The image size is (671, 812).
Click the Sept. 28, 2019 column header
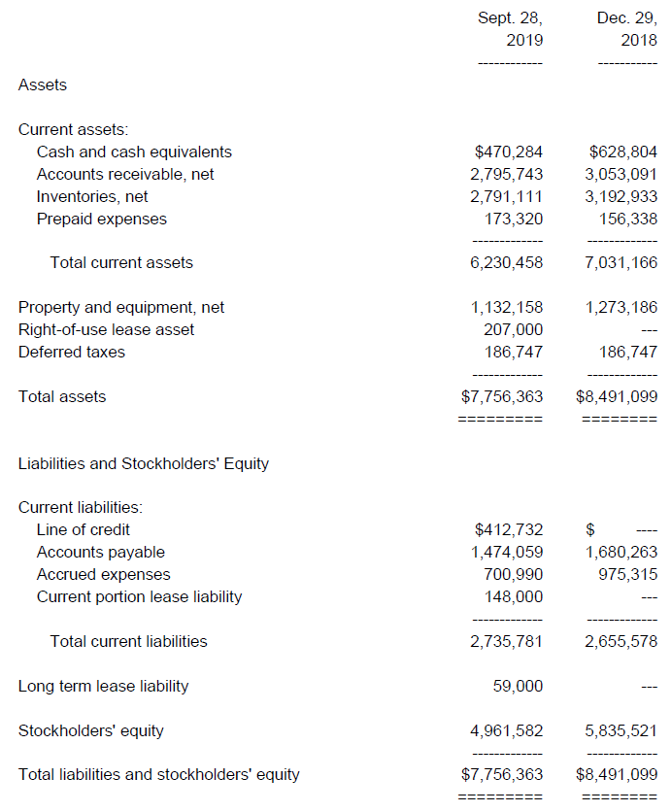[x=510, y=29]
